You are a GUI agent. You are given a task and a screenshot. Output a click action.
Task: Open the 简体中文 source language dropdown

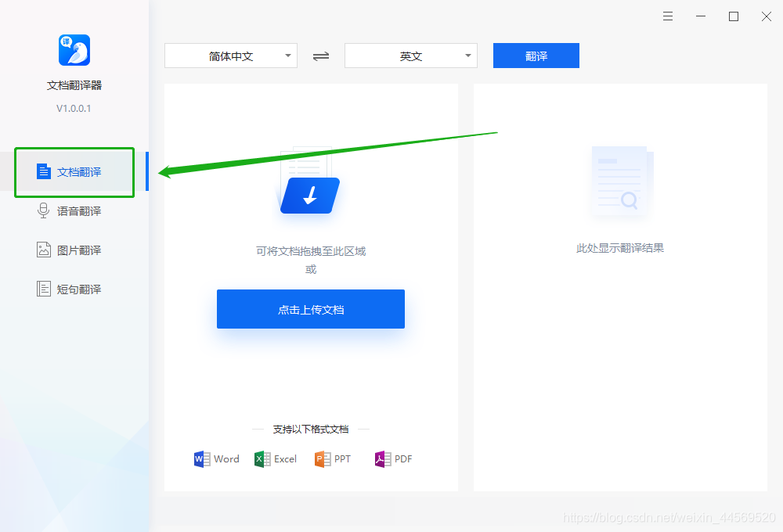point(230,56)
